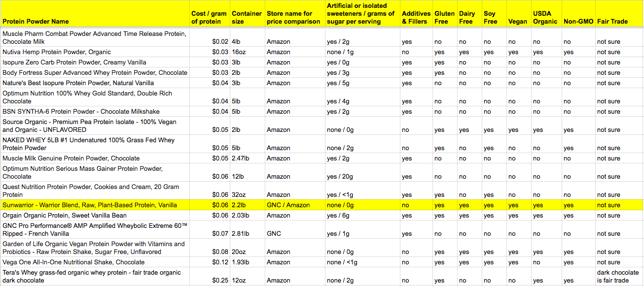
Task: Select the 'Protein Powder Name' header cell
Action: click(95, 13)
